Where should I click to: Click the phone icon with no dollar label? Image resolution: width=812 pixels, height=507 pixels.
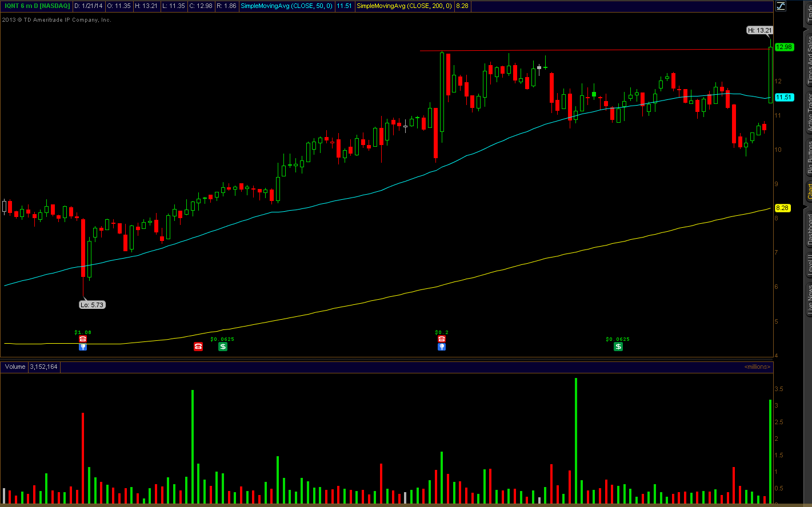(x=198, y=346)
